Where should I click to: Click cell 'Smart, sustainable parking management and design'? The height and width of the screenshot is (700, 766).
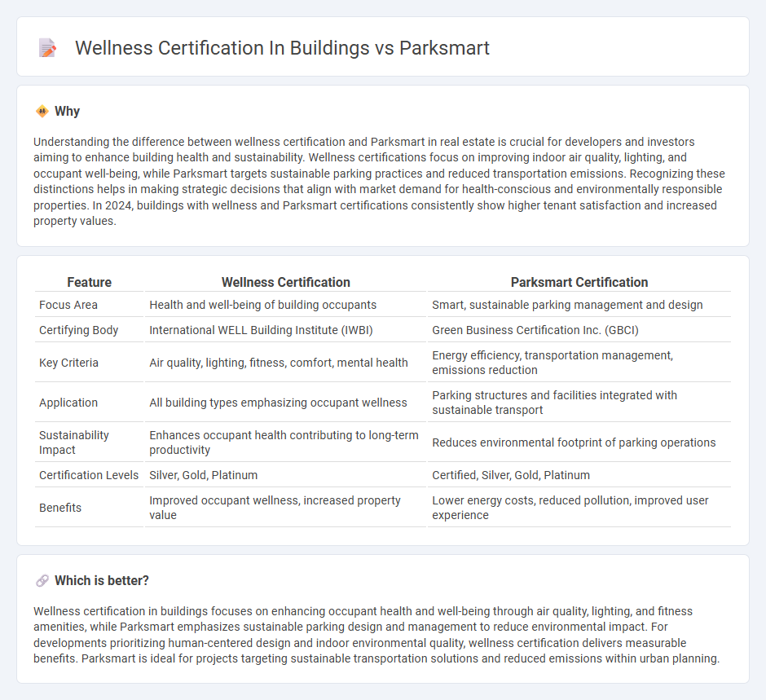tap(567, 305)
